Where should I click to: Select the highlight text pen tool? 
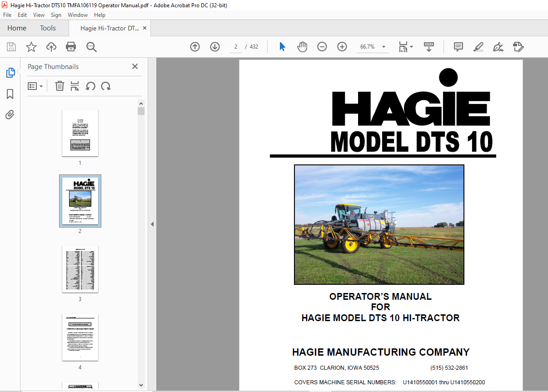pyautogui.click(x=478, y=47)
